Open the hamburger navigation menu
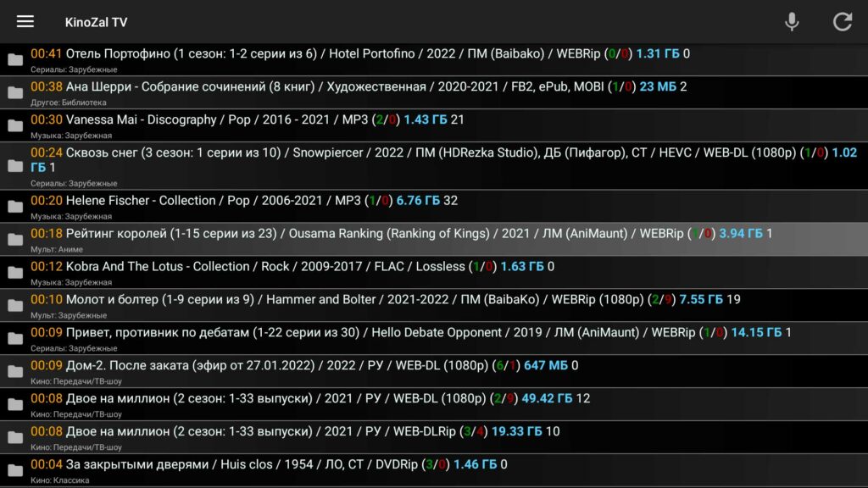Viewport: 868px width, 488px height. point(25,22)
